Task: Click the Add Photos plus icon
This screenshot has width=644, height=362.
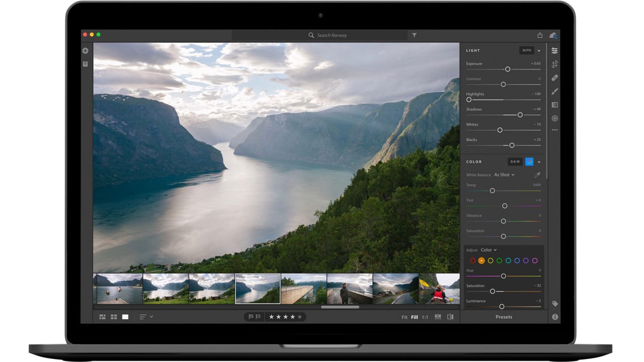Action: 85,51
